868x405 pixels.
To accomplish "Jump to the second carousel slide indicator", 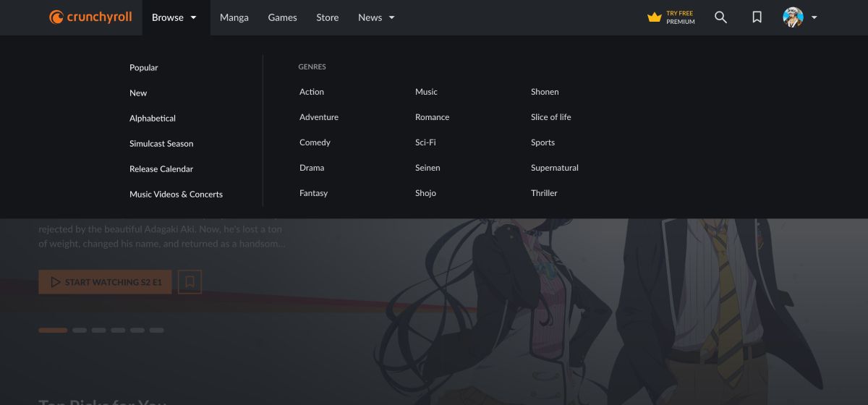I will click(x=80, y=330).
